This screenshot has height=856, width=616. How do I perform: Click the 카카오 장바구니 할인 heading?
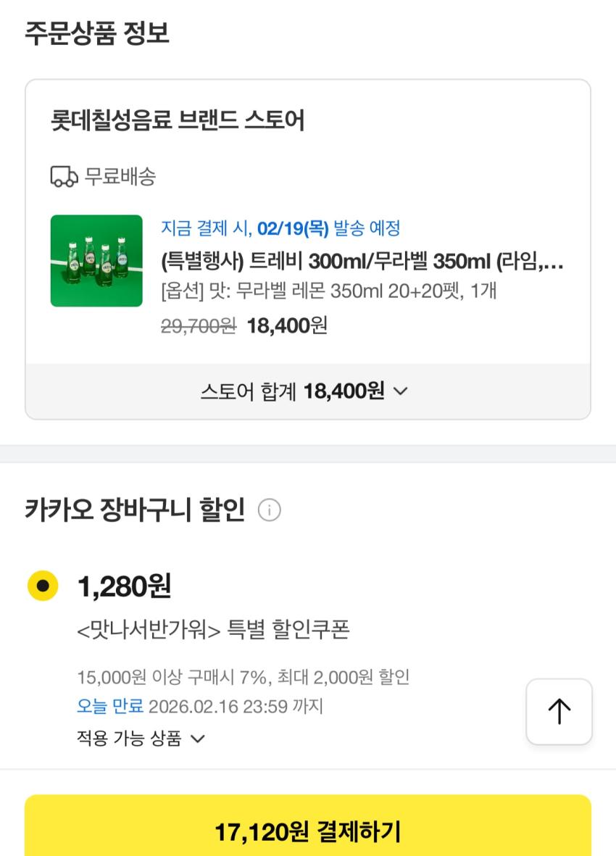pos(135,510)
